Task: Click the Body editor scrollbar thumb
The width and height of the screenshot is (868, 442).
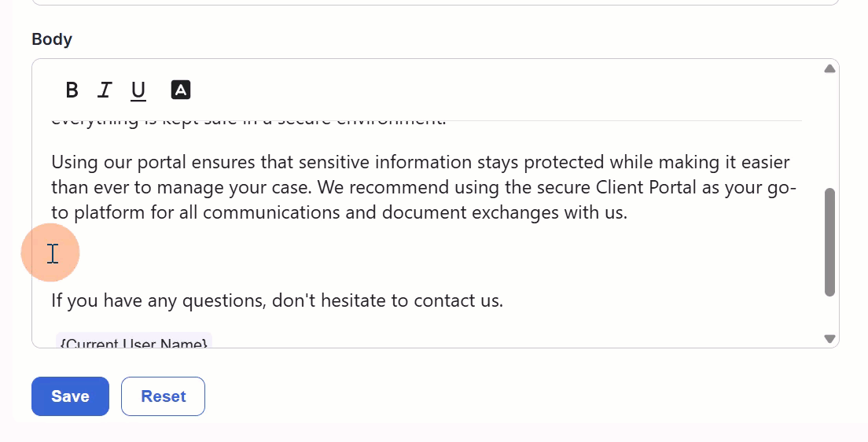Action: pos(829,241)
